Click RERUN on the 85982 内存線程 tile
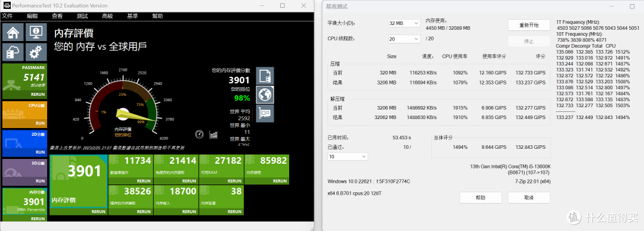The image size is (644, 231). click(x=280, y=181)
